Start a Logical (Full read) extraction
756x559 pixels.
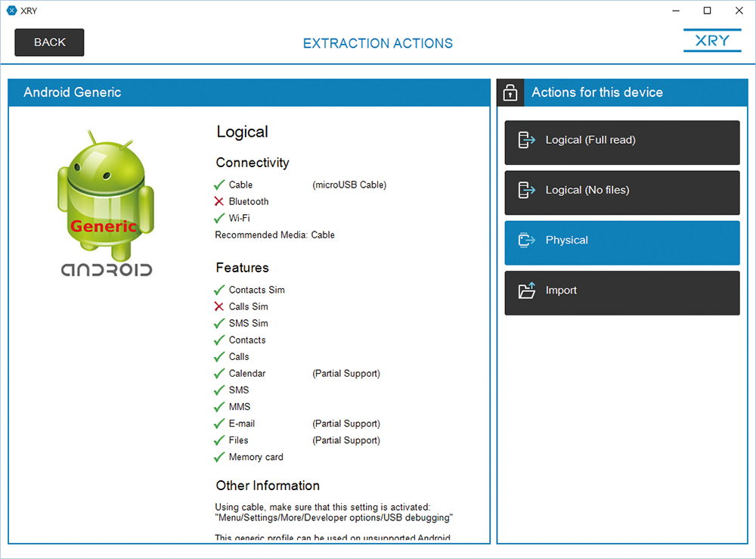point(622,142)
